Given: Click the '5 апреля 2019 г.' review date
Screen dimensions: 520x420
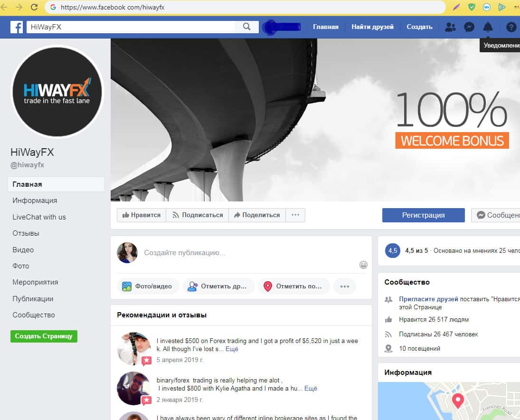Looking at the screenshot, I should coord(180,360).
